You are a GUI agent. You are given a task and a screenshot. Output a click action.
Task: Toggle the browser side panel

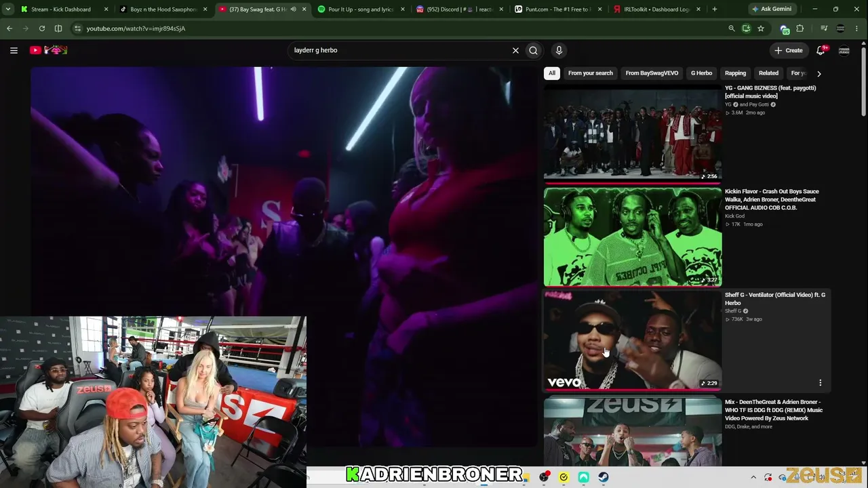point(58,28)
